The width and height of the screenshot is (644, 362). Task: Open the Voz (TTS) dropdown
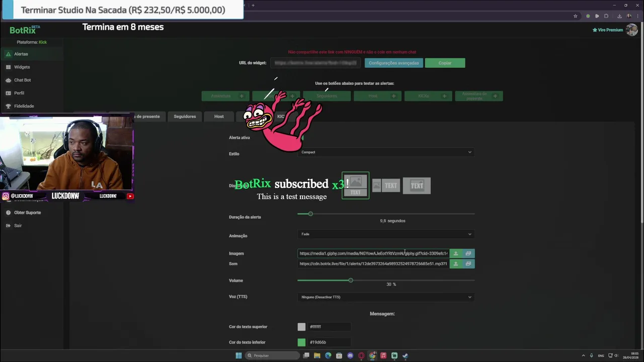pos(386,297)
